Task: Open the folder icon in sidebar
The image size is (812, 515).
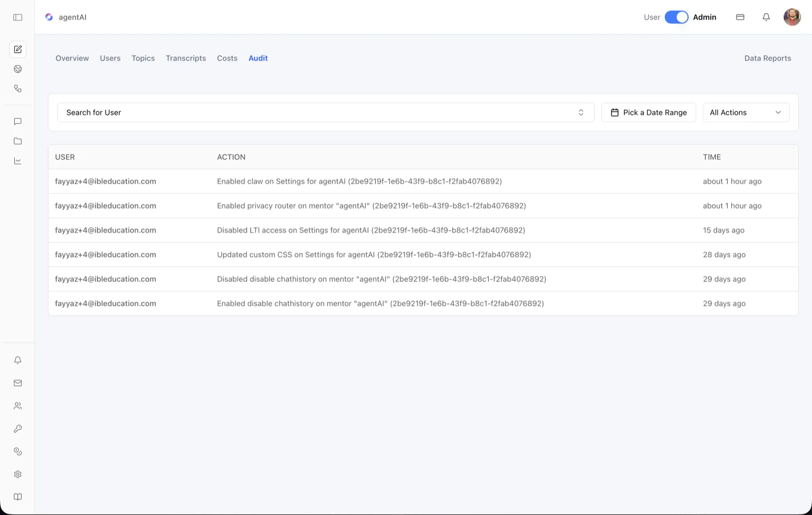Action: tap(18, 141)
